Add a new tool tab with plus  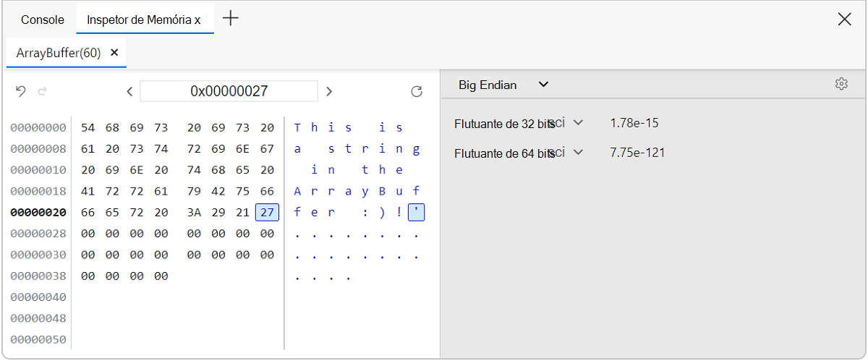[x=230, y=19]
